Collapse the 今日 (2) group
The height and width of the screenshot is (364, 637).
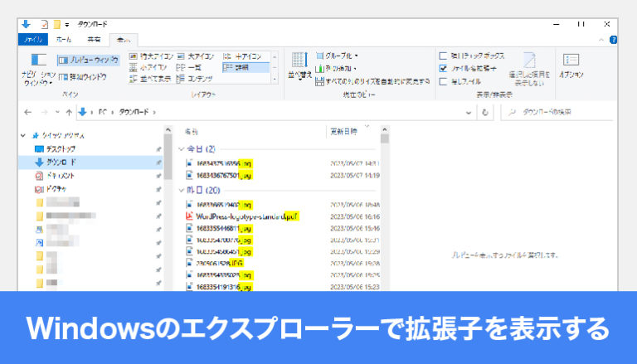[182, 149]
